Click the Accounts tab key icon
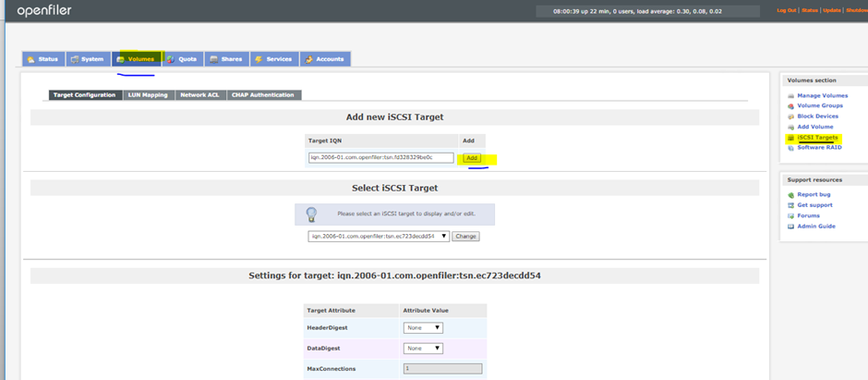Screen dimensions: 868x380 click(309, 59)
